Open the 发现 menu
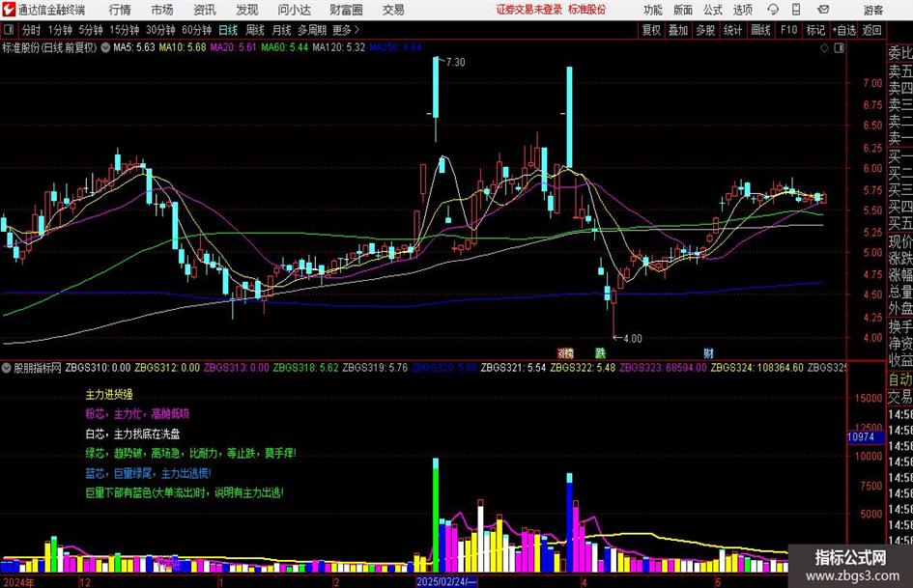 [x=247, y=10]
